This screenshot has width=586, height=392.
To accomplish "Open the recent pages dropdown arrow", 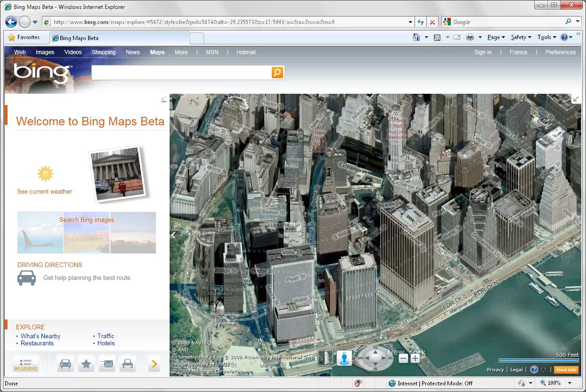I will tap(35, 22).
